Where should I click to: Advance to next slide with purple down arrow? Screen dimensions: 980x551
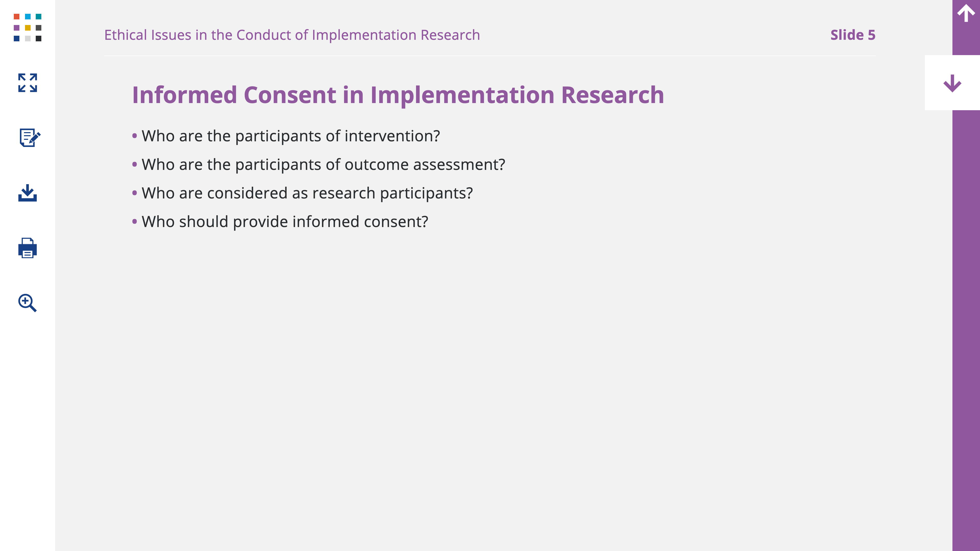coord(952,83)
